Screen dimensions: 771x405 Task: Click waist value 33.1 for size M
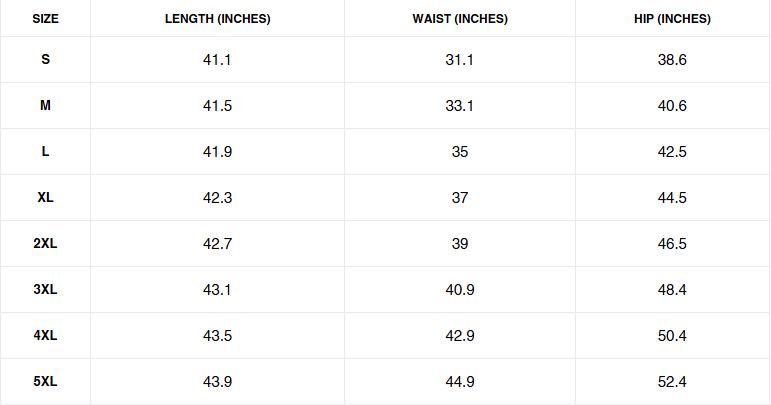click(460, 106)
